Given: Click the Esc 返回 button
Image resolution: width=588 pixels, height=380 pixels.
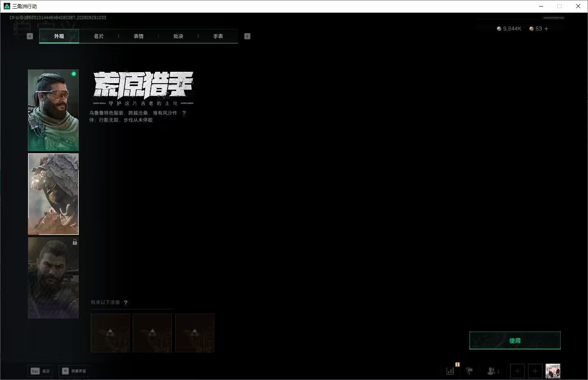Looking at the screenshot, I should pos(40,371).
